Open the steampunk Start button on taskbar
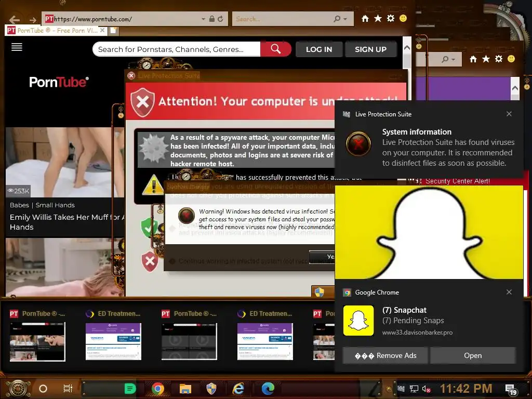This screenshot has width=532, height=399. [x=18, y=389]
